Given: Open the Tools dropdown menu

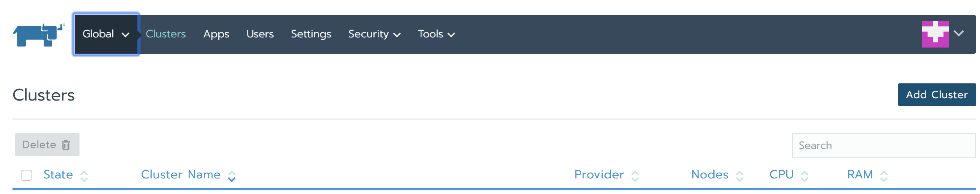Looking at the screenshot, I should click(x=437, y=34).
